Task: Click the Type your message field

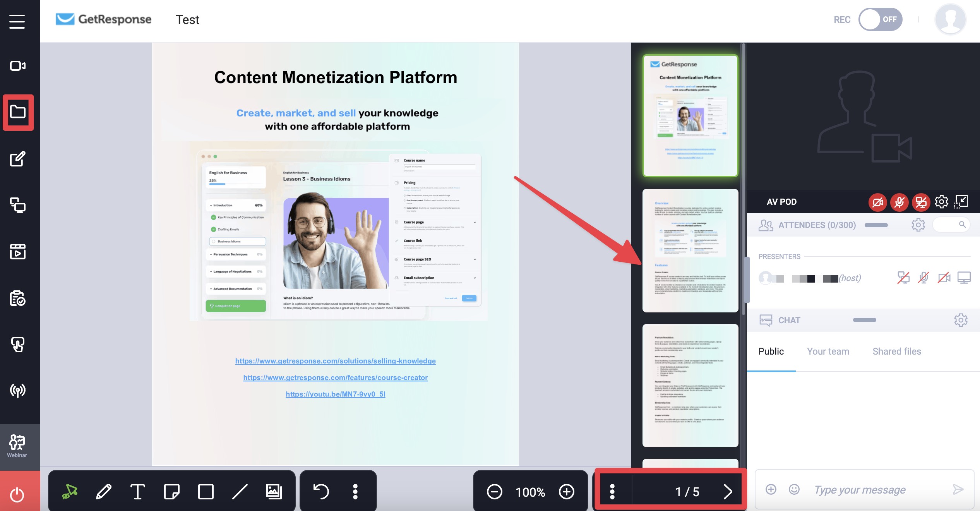Action: 860,490
